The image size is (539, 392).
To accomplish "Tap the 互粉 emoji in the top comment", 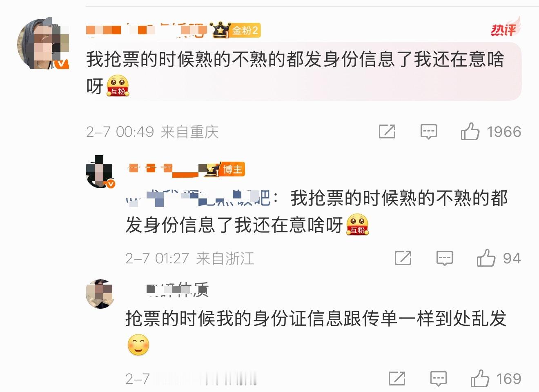I will (x=118, y=86).
